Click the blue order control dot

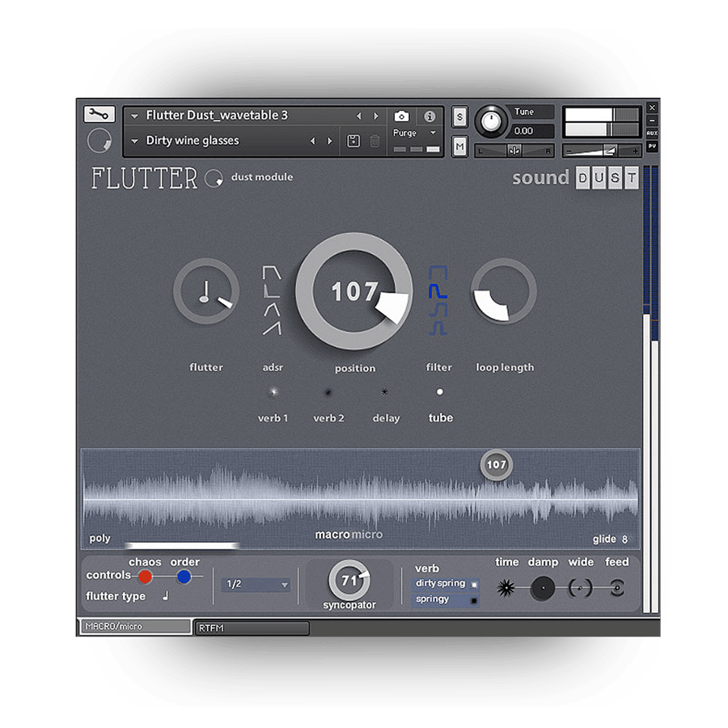(x=184, y=577)
